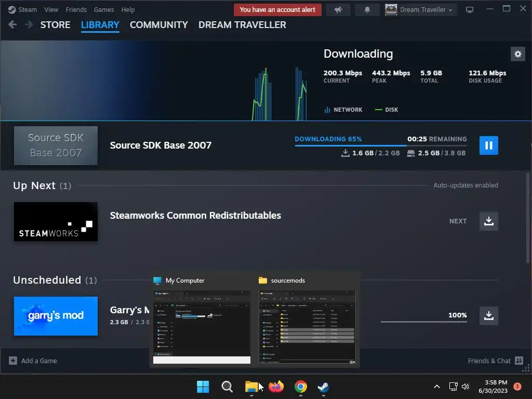Click the 5.9 GB total value
This screenshot has width=532, height=399.
[x=431, y=73]
